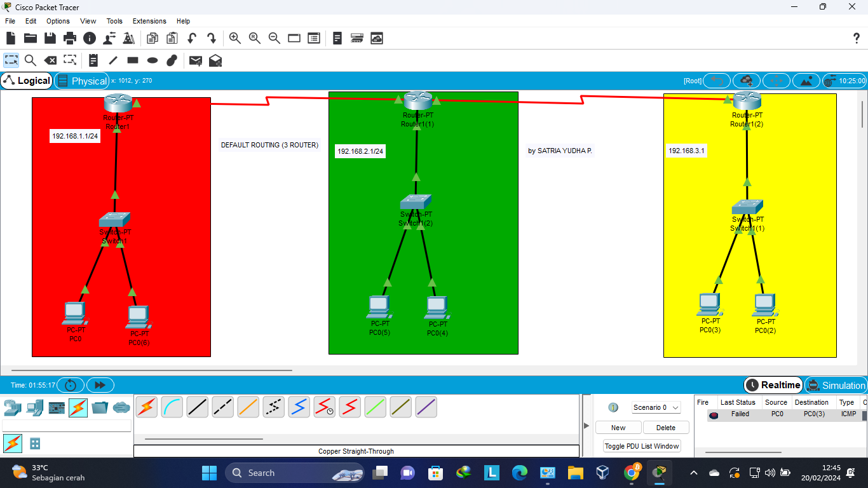Screen dimensions: 868x488
Task: Redo the last action
Action: pos(212,38)
